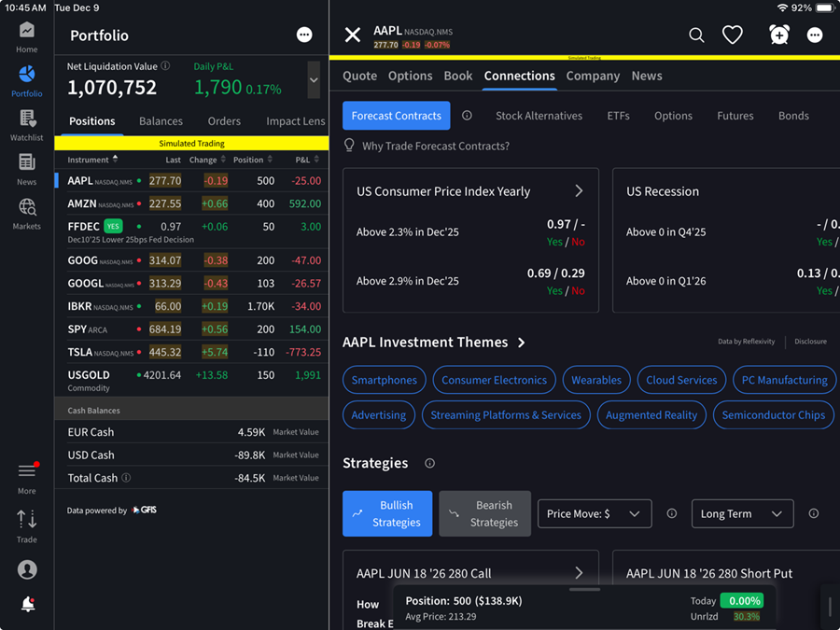This screenshot has width=840, height=630.
Task: Expand the Daily P&L chevron
Action: pos(314,80)
